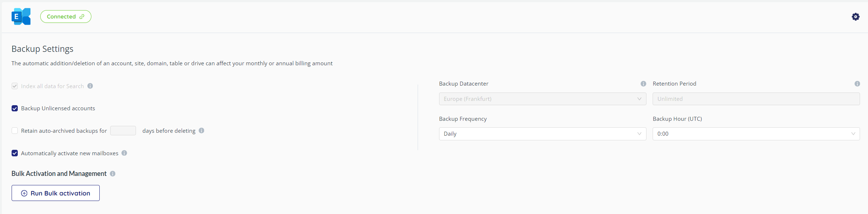
Task: Expand the Backup Hour (UTC) dropdown
Action: 756,134
